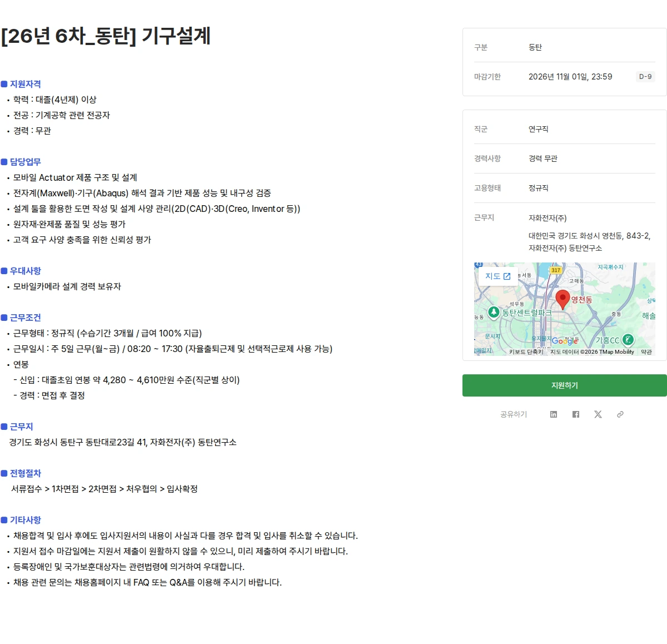Click line 원자재·완제품 품질 및 성능 평가
The image size is (667, 644).
tap(69, 224)
